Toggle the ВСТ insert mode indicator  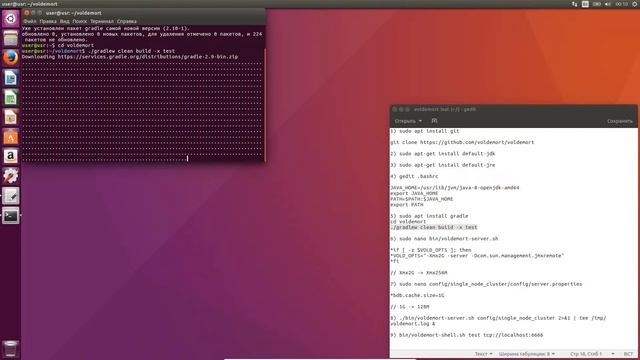pyautogui.click(x=628, y=354)
